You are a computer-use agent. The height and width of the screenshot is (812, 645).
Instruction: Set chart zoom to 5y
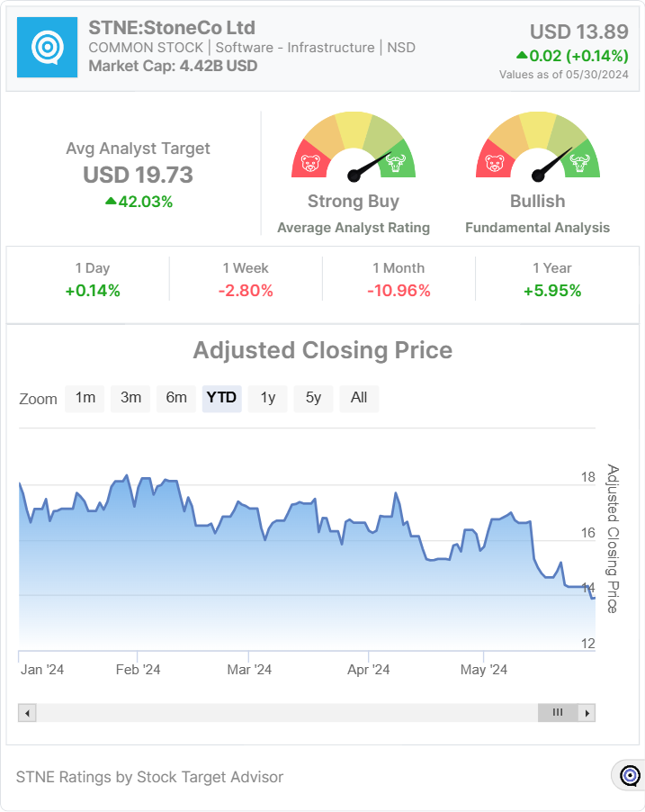[x=313, y=398]
